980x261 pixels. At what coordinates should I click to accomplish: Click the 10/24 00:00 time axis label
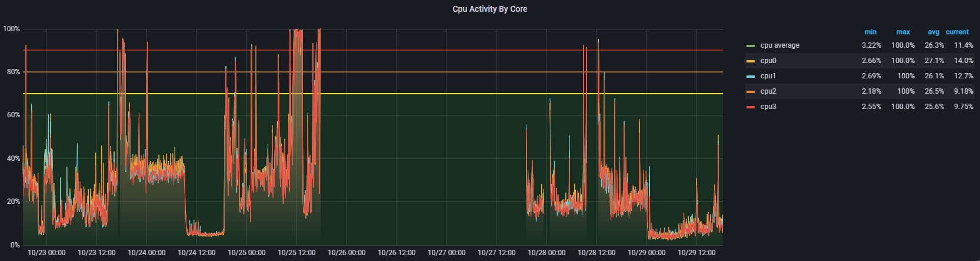click(146, 253)
